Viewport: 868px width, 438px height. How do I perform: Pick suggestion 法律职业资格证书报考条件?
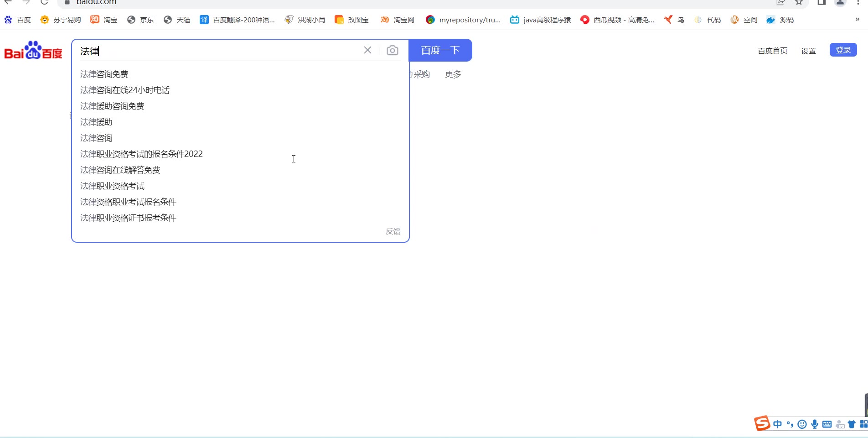pyautogui.click(x=128, y=218)
